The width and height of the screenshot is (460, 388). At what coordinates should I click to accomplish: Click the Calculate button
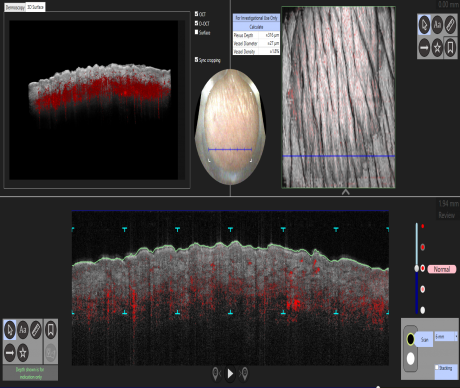[x=256, y=27]
